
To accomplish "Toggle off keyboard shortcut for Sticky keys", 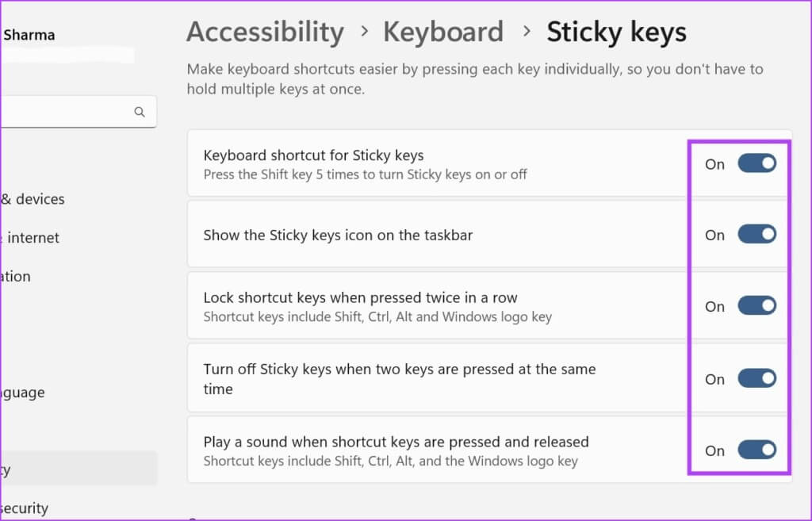I will (x=756, y=163).
